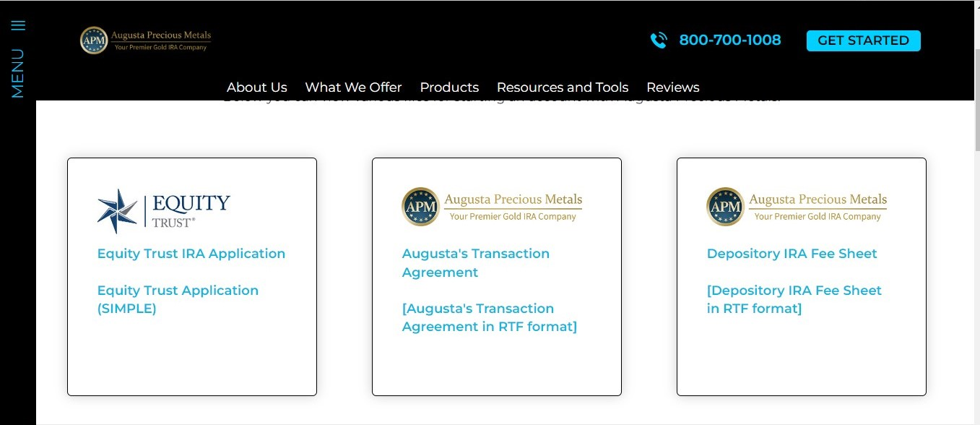Open the Equity Trust IRA Application link

[191, 254]
